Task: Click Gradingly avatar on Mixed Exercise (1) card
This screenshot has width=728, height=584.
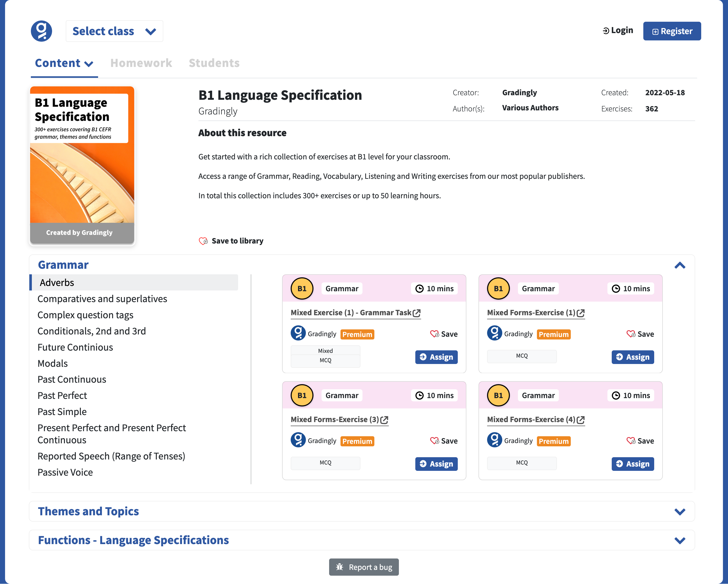Action: pyautogui.click(x=298, y=333)
